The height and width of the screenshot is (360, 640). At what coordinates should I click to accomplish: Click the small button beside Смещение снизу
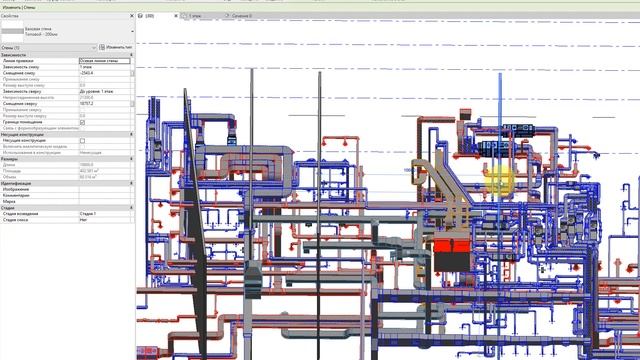(x=132, y=73)
